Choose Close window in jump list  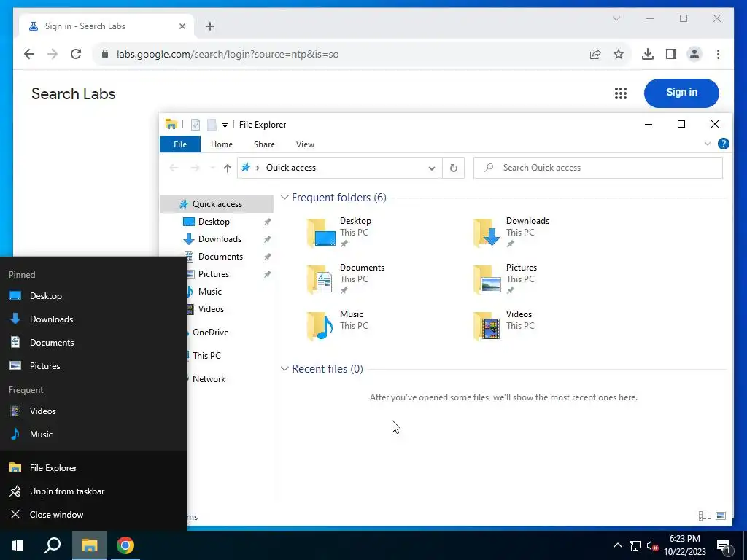tap(93, 515)
